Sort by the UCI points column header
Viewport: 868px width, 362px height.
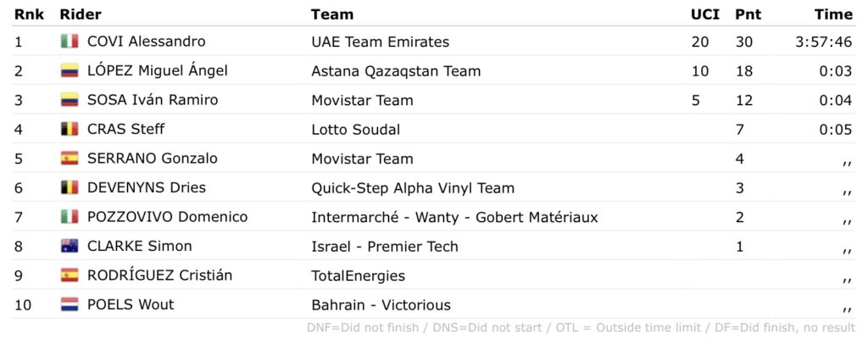point(704,14)
